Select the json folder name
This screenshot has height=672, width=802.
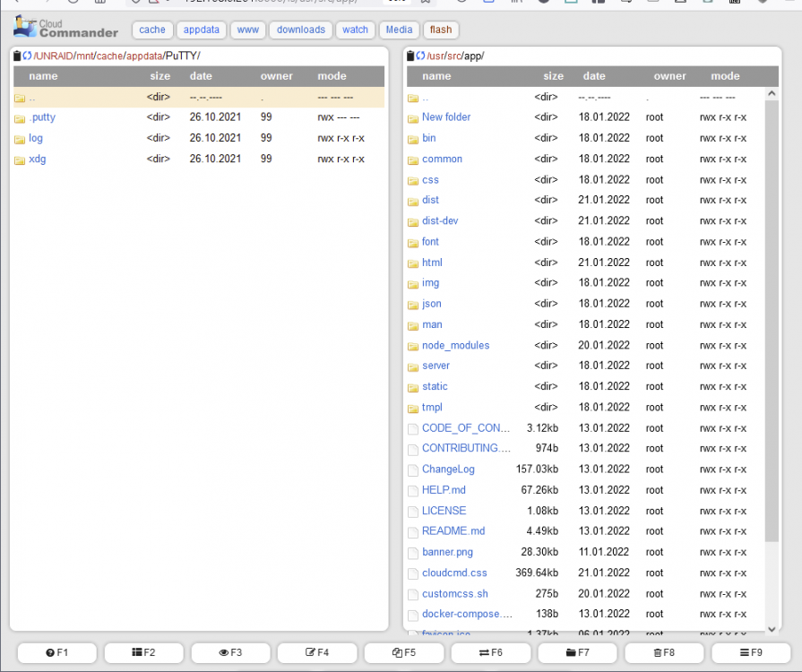pyautogui.click(x=432, y=303)
